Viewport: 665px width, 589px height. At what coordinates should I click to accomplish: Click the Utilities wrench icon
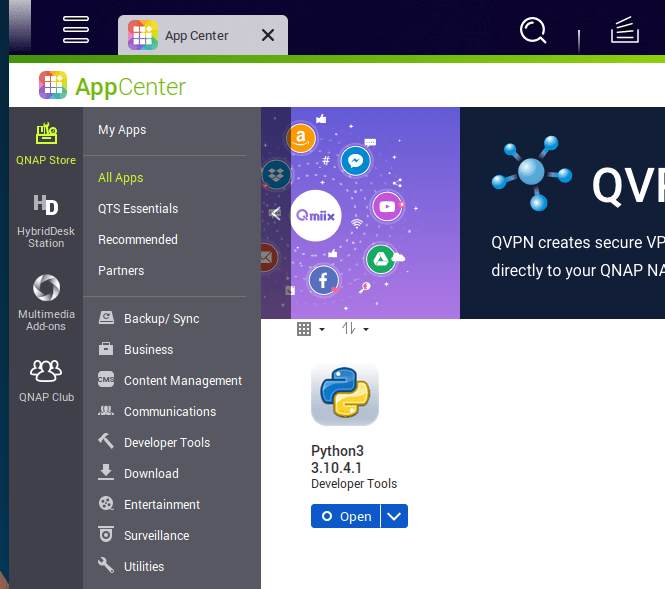(106, 565)
